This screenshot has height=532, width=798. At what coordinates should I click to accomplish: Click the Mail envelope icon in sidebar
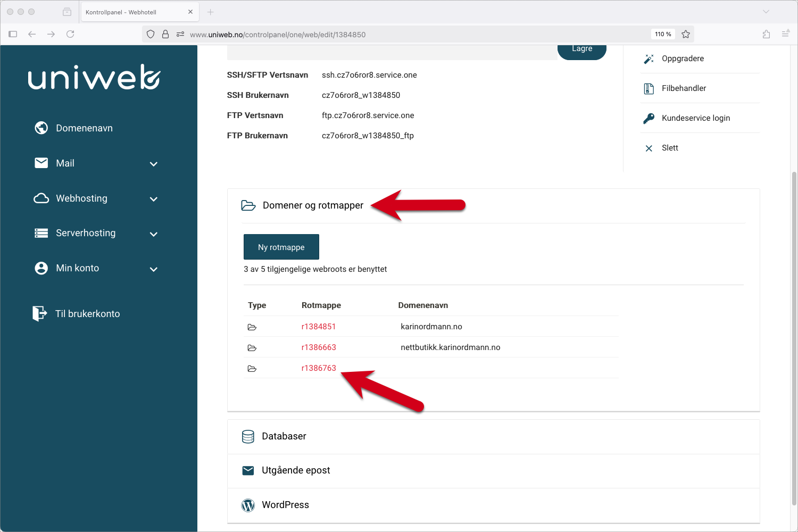(x=41, y=163)
